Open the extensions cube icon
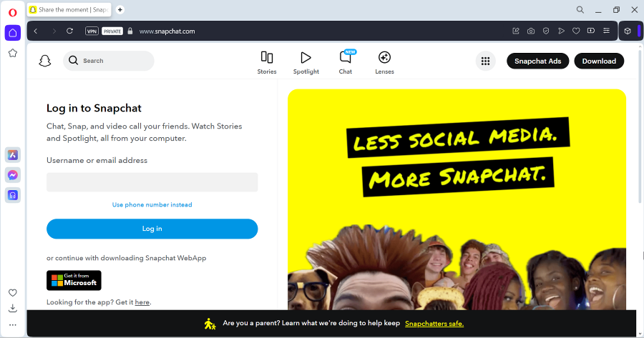Screen dimensions: 644x338 tap(628, 31)
